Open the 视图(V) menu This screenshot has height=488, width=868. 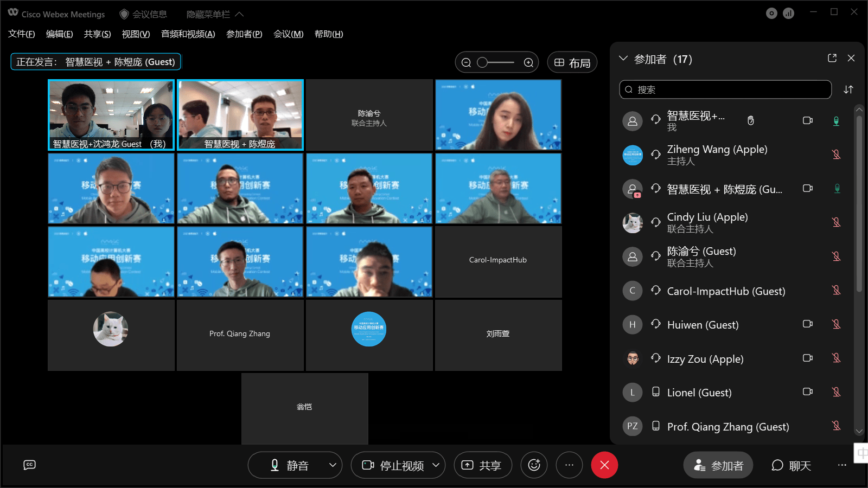pyautogui.click(x=136, y=34)
